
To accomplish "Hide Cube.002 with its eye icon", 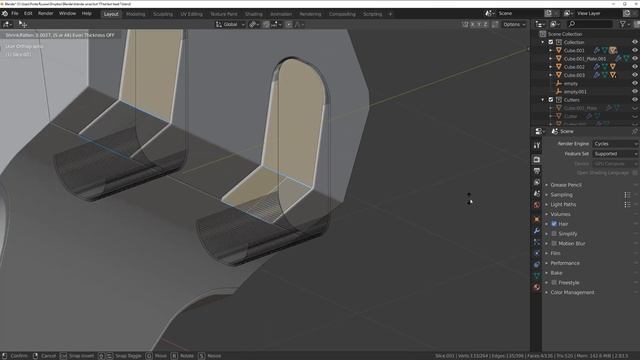I will tap(635, 67).
